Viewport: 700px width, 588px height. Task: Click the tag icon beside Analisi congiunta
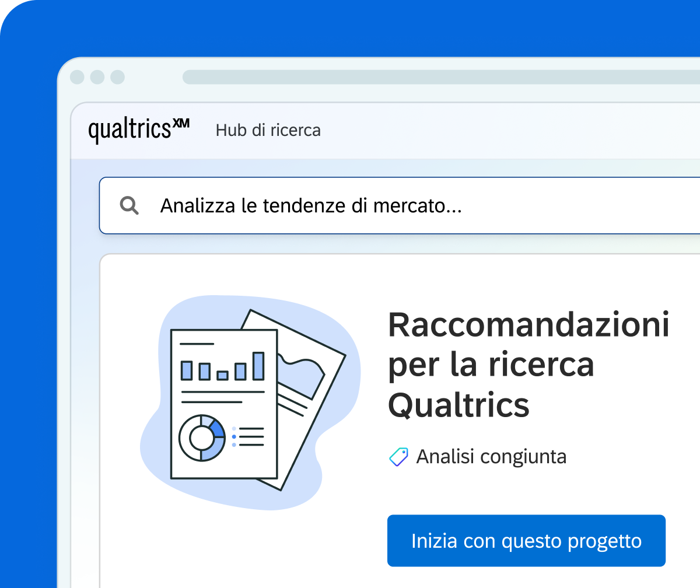(398, 457)
